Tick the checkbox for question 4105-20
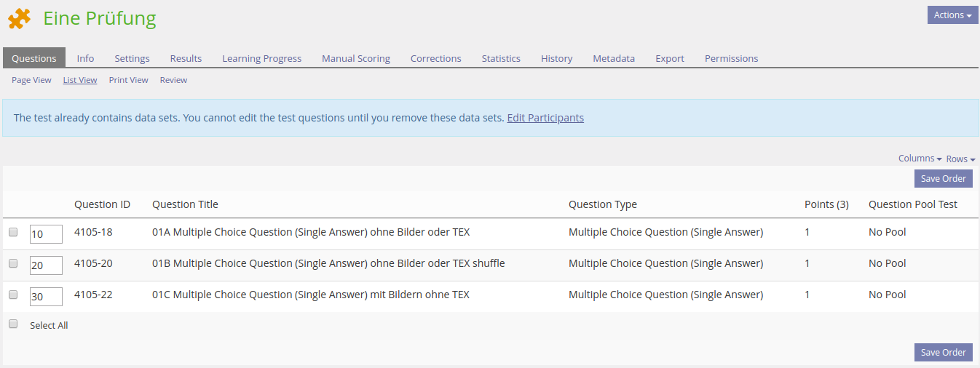 click(13, 263)
